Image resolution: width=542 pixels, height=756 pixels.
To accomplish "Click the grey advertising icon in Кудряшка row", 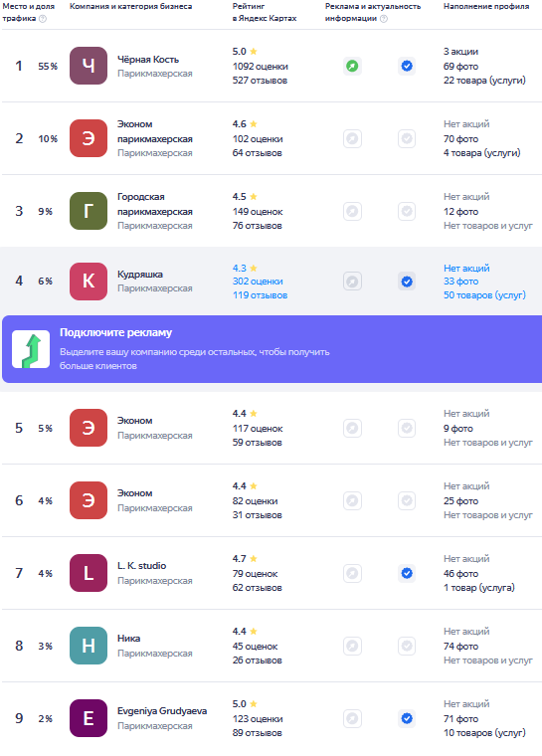I will coord(352,282).
